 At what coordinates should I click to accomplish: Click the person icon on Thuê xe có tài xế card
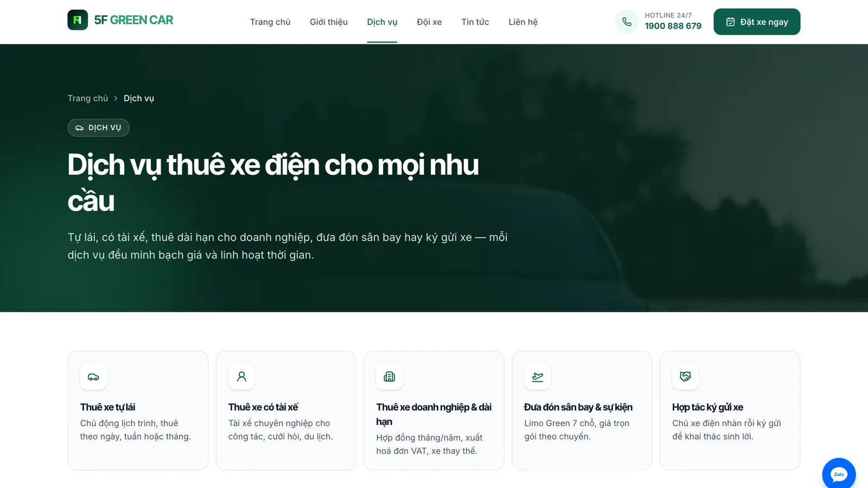[x=241, y=377]
